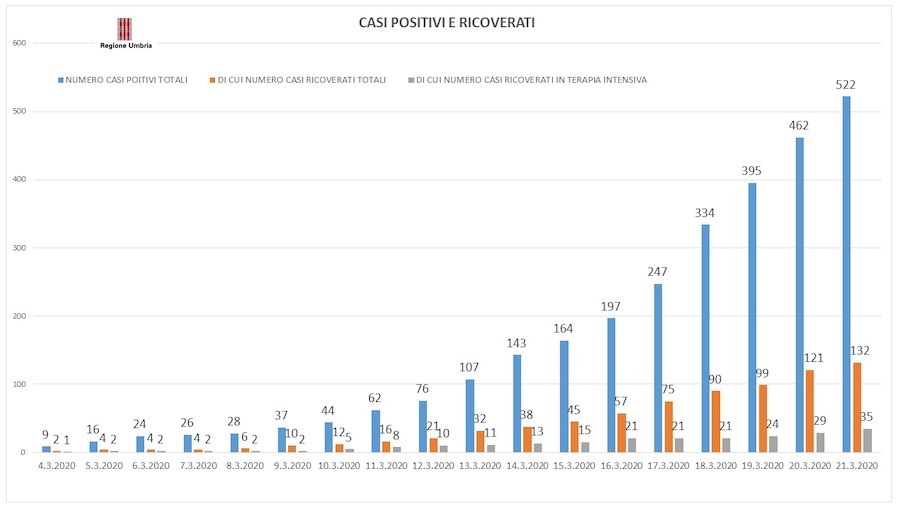Click the x-axis date label 4.3.2020

[x=57, y=465]
